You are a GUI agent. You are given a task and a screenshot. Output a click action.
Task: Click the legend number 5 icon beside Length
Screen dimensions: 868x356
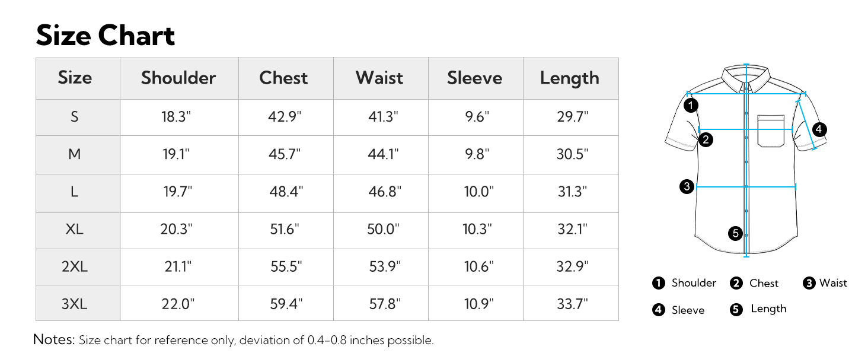736,310
